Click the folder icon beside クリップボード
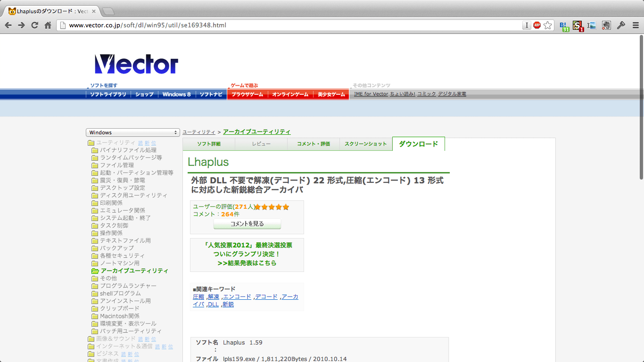This screenshot has height=362, width=644. (95, 309)
